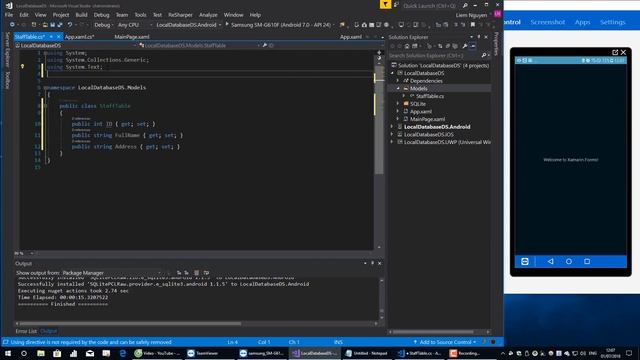Close the Solution Explorer panel
Screen dimensions: 640x360
pos(486,37)
